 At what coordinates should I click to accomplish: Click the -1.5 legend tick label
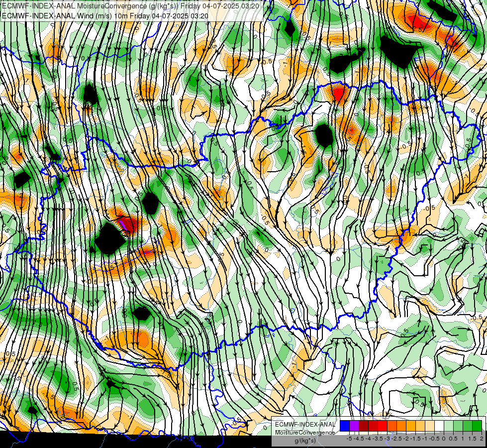click(415, 439)
